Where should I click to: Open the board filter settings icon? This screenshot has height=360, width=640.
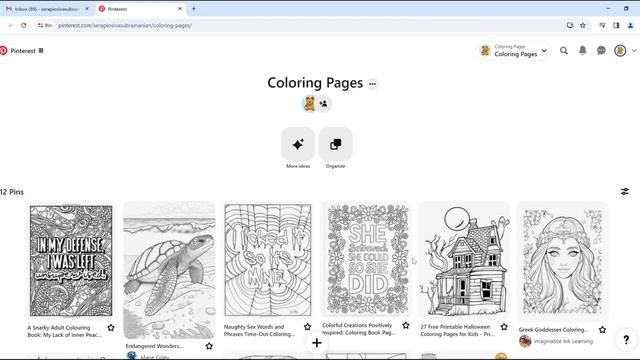click(x=624, y=191)
